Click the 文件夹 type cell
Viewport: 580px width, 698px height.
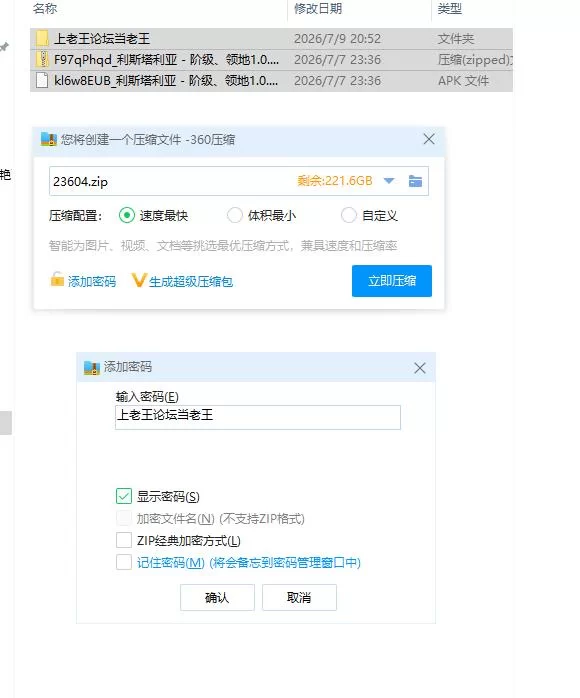(456, 39)
